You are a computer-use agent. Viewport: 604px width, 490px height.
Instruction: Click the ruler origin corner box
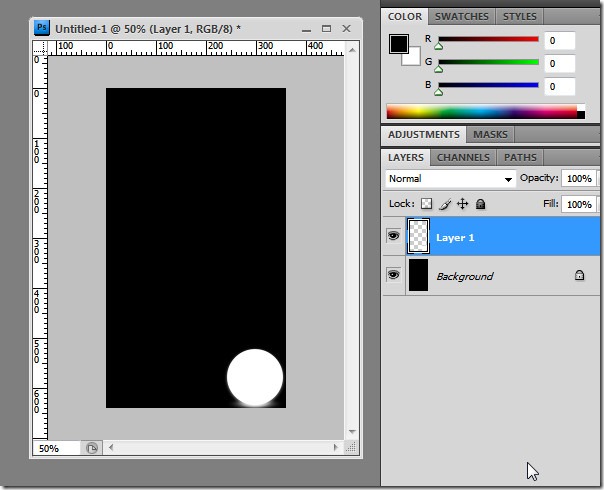click(x=40, y=46)
